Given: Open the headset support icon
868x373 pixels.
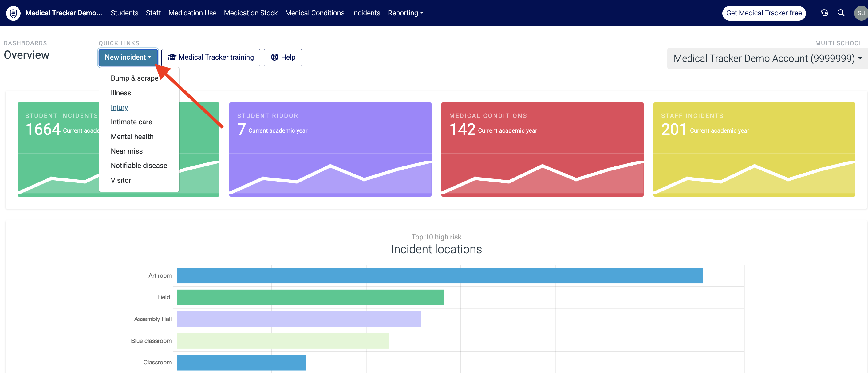Looking at the screenshot, I should pyautogui.click(x=824, y=13).
